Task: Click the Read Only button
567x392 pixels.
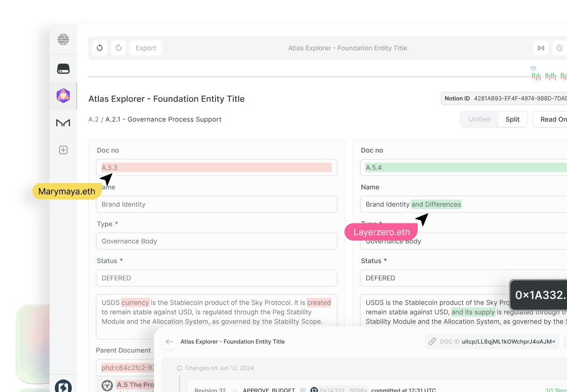Action: (550, 119)
